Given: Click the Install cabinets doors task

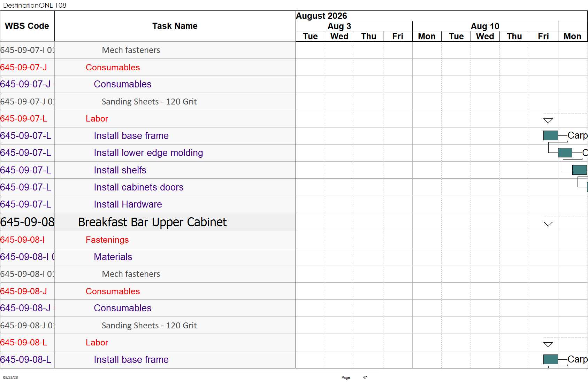Looking at the screenshot, I should [138, 187].
